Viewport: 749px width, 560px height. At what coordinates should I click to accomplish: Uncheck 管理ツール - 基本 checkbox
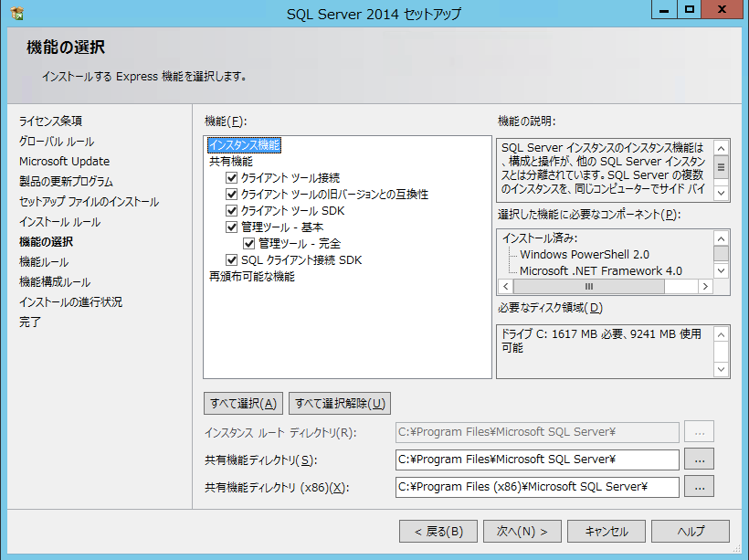[232, 227]
